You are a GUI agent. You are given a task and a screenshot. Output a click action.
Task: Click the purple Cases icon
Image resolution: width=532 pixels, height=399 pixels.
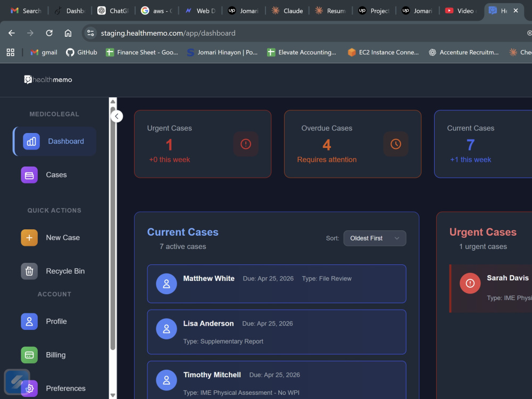pos(29,175)
